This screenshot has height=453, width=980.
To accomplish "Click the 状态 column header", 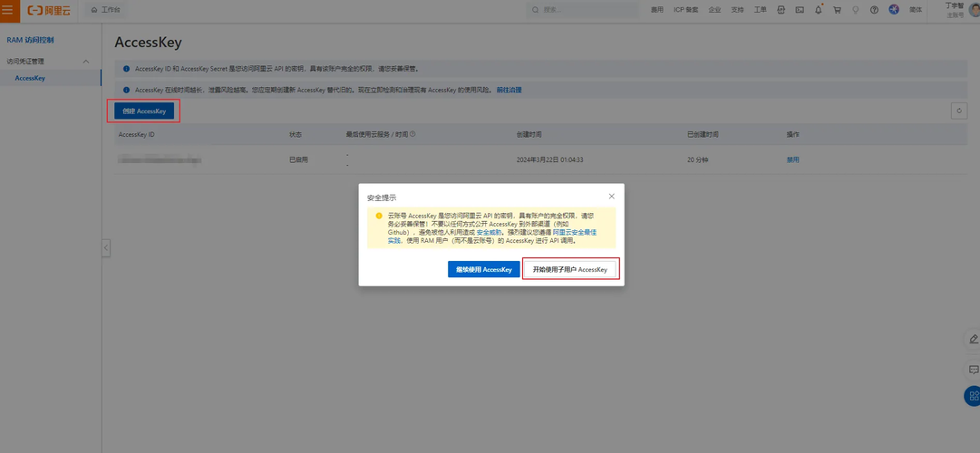I will (x=295, y=134).
